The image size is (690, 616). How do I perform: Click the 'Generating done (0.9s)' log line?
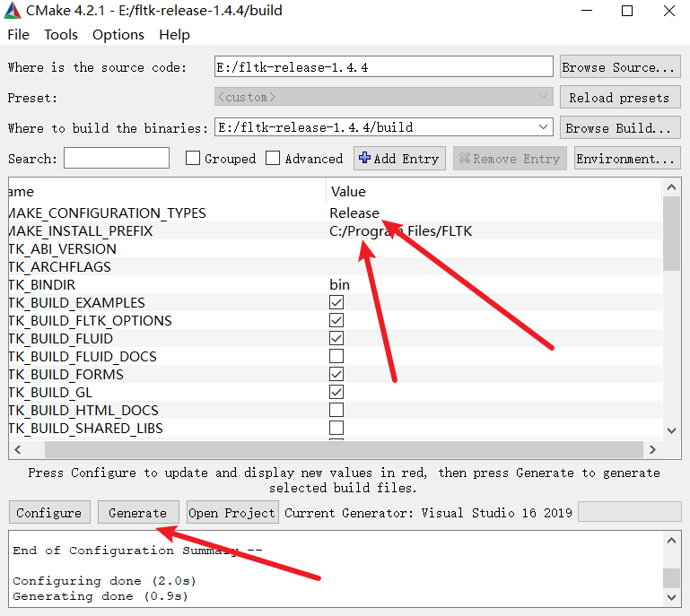pos(100,596)
